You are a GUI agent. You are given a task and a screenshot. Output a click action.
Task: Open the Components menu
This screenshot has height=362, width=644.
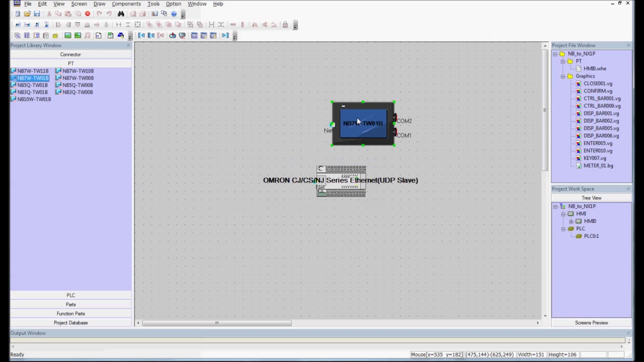126,4
